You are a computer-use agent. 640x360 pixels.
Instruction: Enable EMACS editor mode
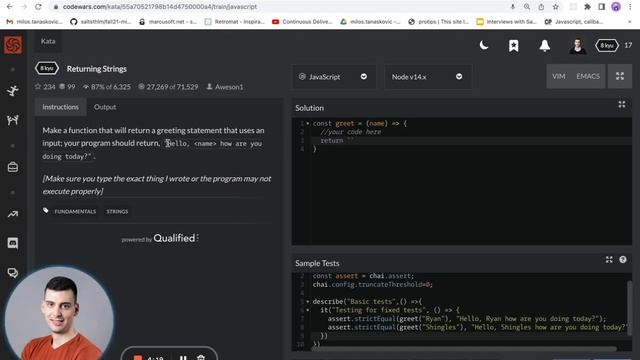(588, 76)
